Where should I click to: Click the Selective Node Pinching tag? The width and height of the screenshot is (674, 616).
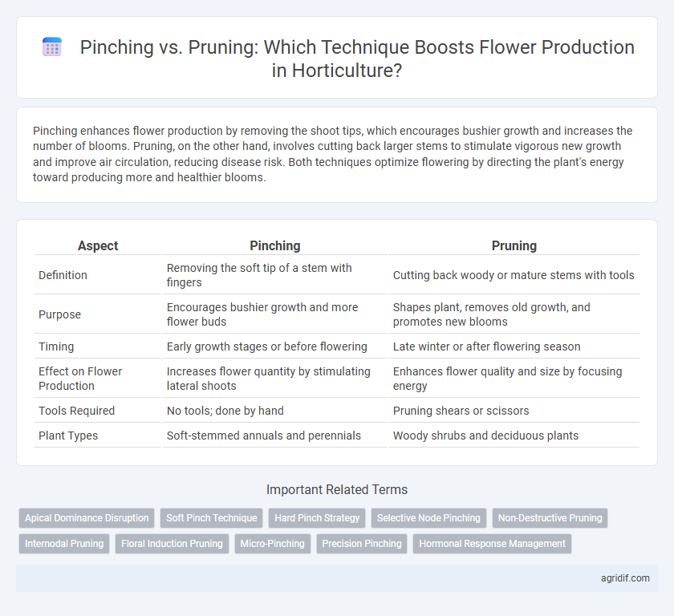428,518
